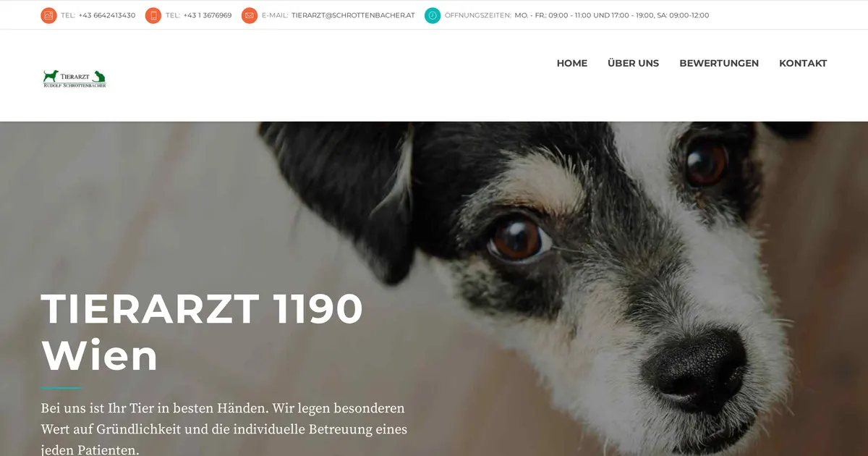Screen dimensions: 868x456
Task: Click the dog's brown eye in hero image
Action: coord(518,240)
